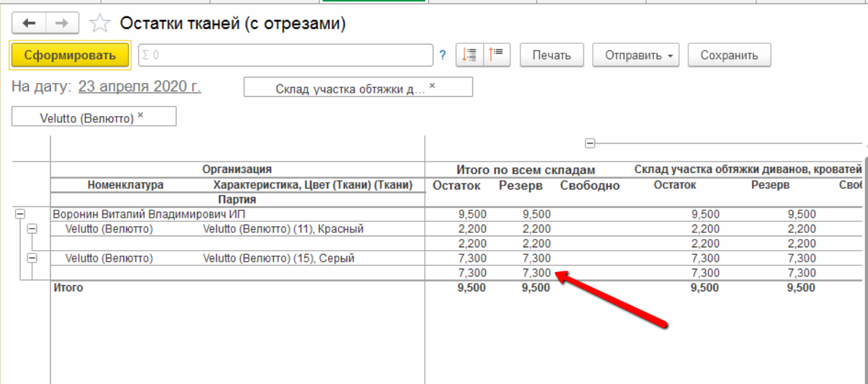Click the sum field showing Σ 0

click(x=285, y=56)
